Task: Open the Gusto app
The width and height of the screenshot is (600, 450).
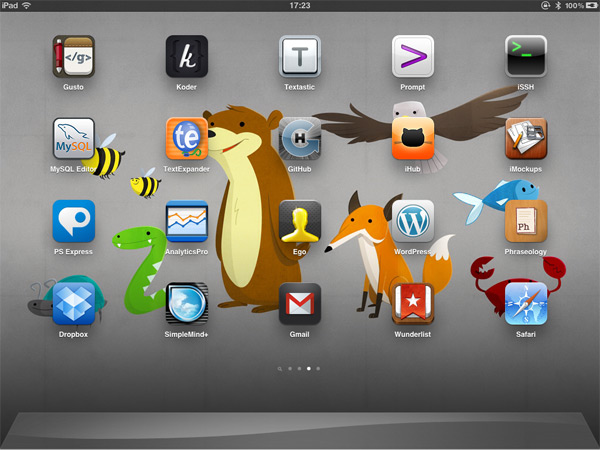Action: click(x=73, y=56)
